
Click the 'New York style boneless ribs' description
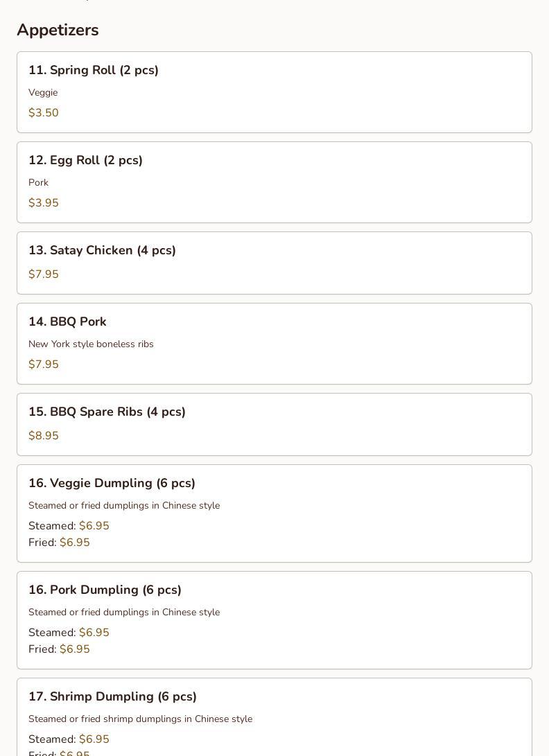[91, 344]
